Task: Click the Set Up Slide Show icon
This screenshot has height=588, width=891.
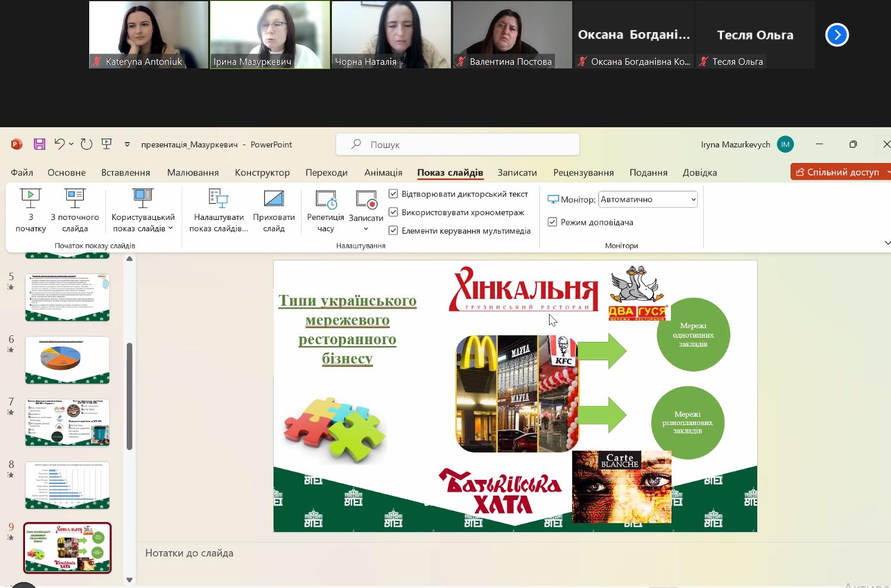Action: [218, 199]
